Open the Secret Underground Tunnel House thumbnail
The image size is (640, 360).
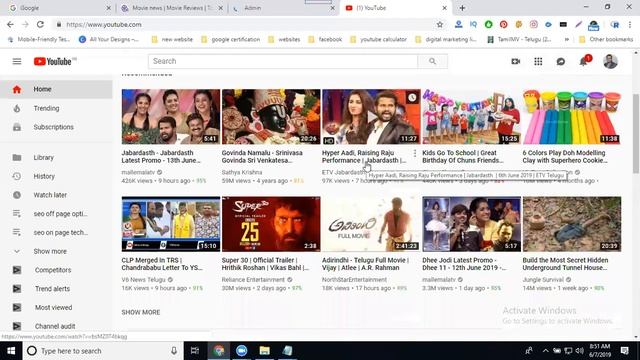click(572, 224)
